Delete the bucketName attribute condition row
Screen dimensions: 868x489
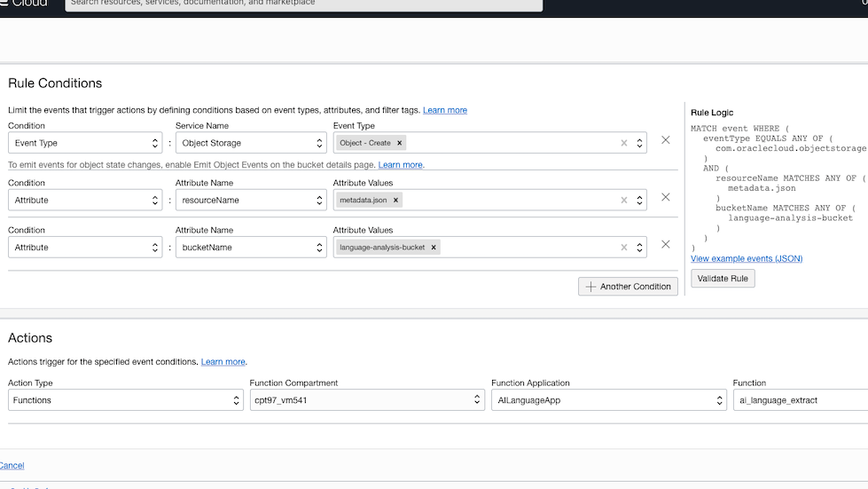tap(665, 244)
